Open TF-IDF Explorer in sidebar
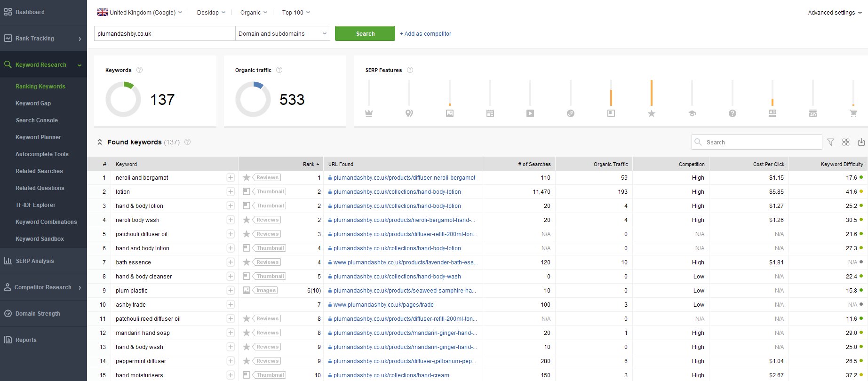The image size is (868, 381). tap(35, 205)
